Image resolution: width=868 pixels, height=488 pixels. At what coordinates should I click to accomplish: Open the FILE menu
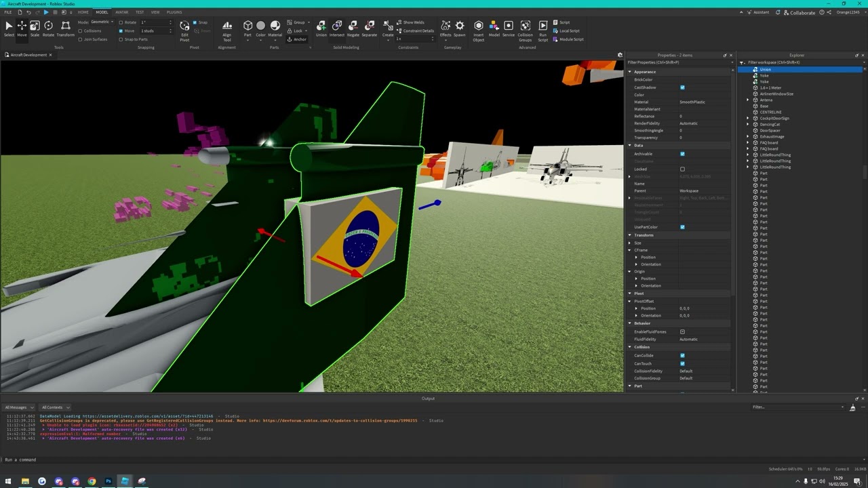pyautogui.click(x=8, y=12)
